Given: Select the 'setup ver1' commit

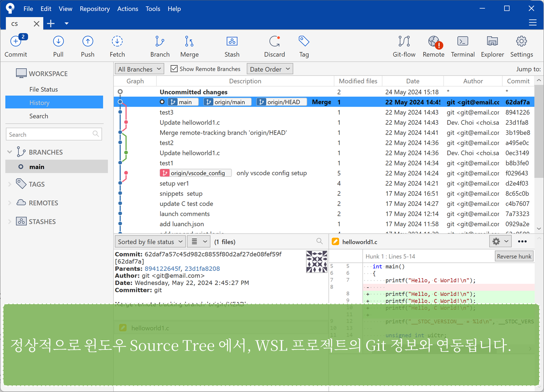Looking at the screenshot, I should click(324, 183).
